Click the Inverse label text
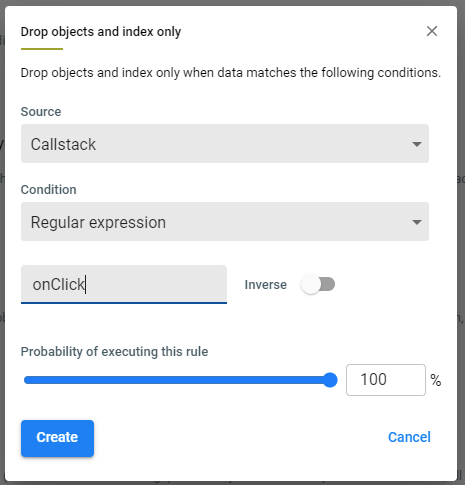The width and height of the screenshot is (465, 485). pyautogui.click(x=265, y=285)
